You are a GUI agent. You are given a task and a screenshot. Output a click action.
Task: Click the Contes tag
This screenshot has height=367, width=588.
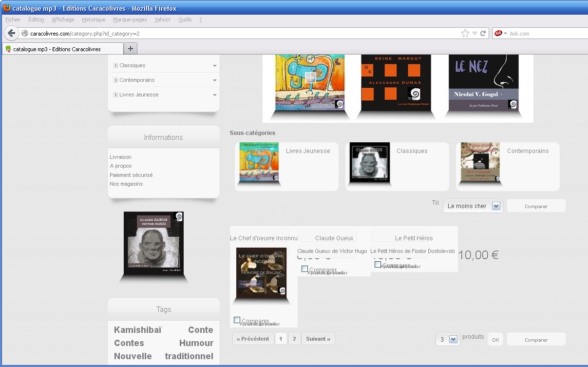[x=129, y=343]
